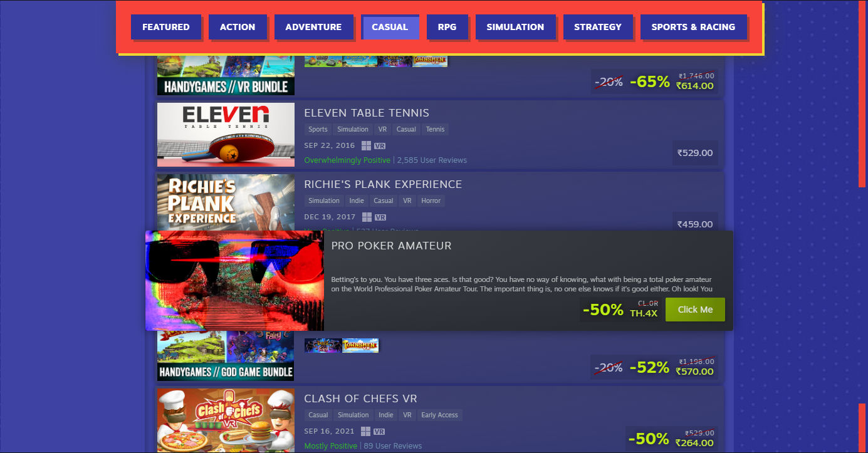
Task: Click Early Access tag on Clash of Chefs
Action: (439, 415)
